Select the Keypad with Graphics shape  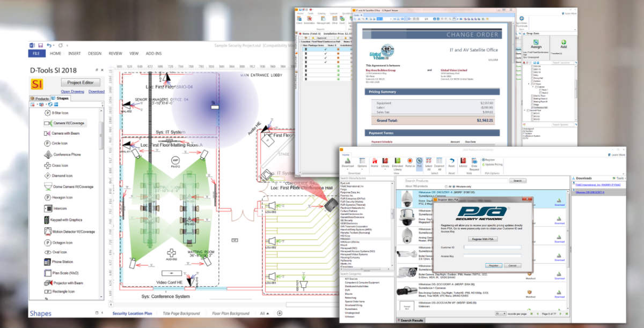(x=63, y=220)
